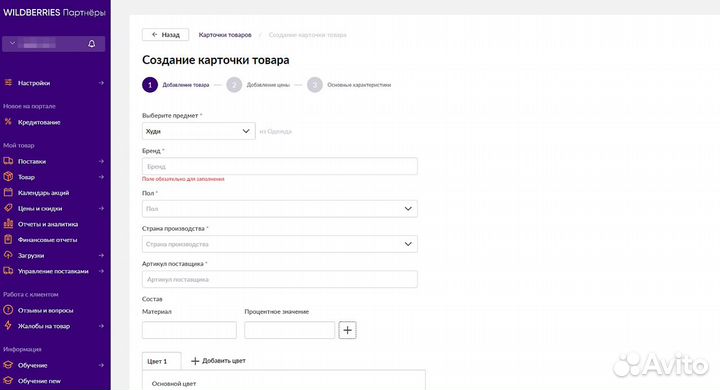Viewport: 720px width, 390px height.
Task: Click the Управление поставками truck icon
Action: tap(8, 271)
